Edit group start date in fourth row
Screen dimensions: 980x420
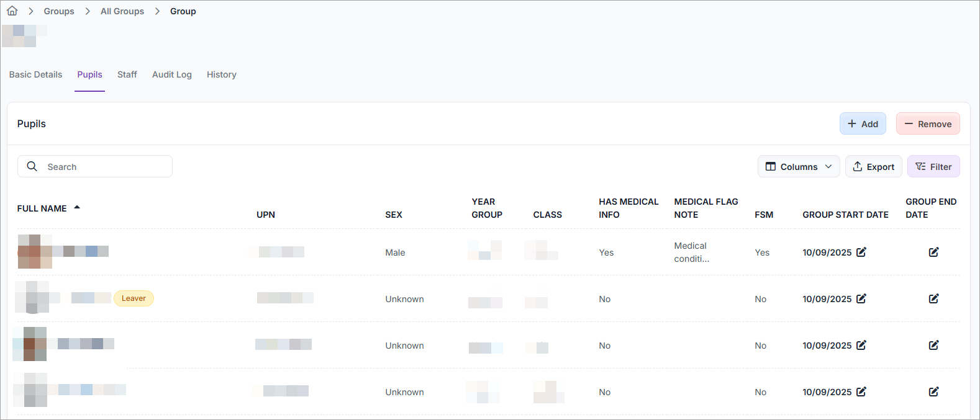(861, 391)
